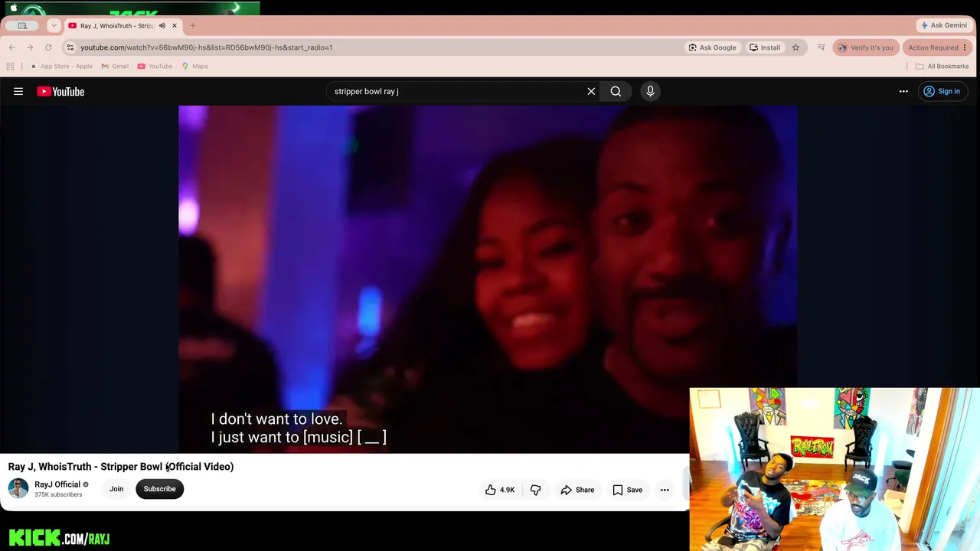
Task: Open the media controls icon in toolbar
Action: [821, 47]
